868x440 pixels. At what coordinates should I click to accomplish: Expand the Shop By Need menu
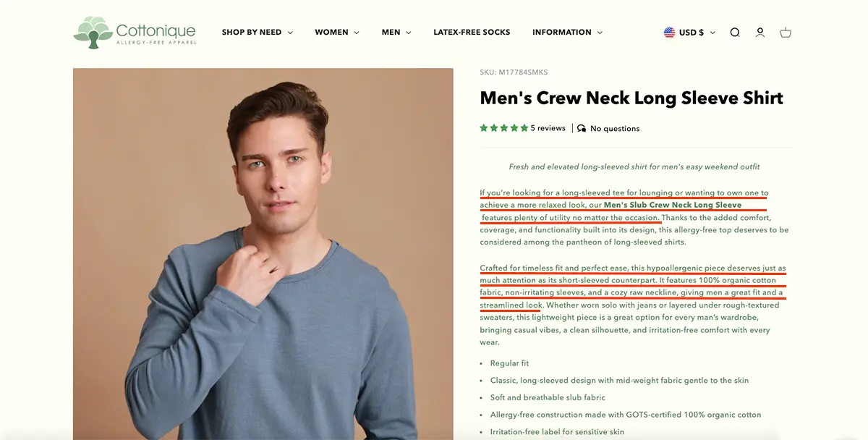(257, 33)
